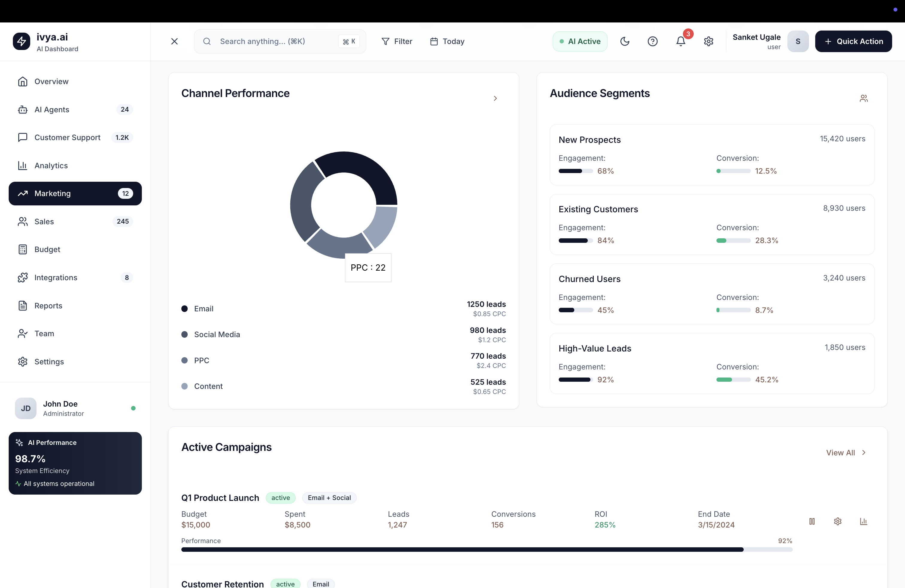Open the Today date picker
Image resolution: width=905 pixels, height=588 pixels.
[x=447, y=41]
